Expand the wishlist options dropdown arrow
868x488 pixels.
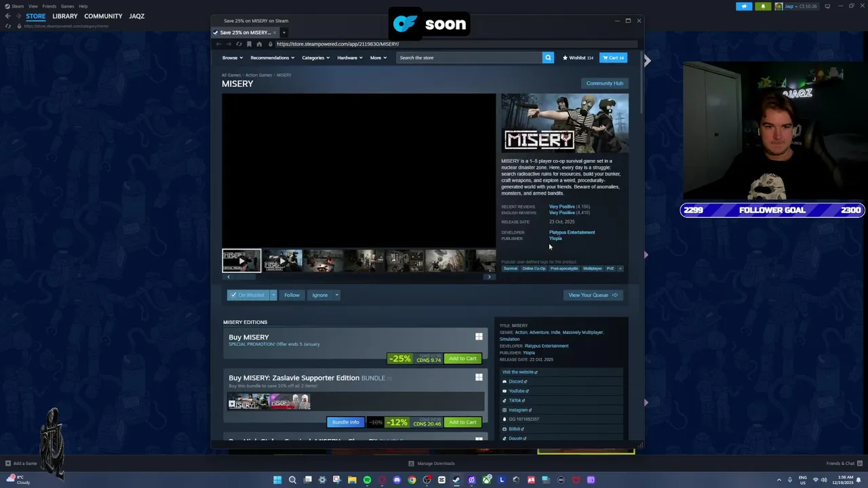273,295
